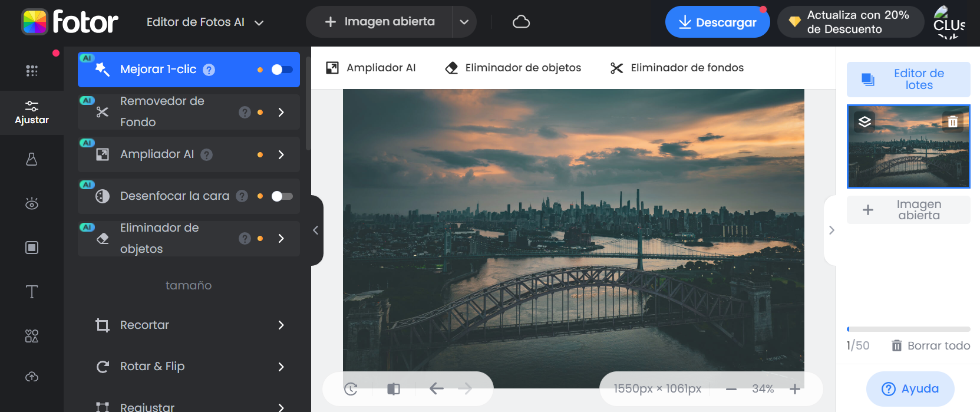Viewport: 980px width, 412px height.
Task: Click Imagen abierta button in header
Action: tap(380, 22)
